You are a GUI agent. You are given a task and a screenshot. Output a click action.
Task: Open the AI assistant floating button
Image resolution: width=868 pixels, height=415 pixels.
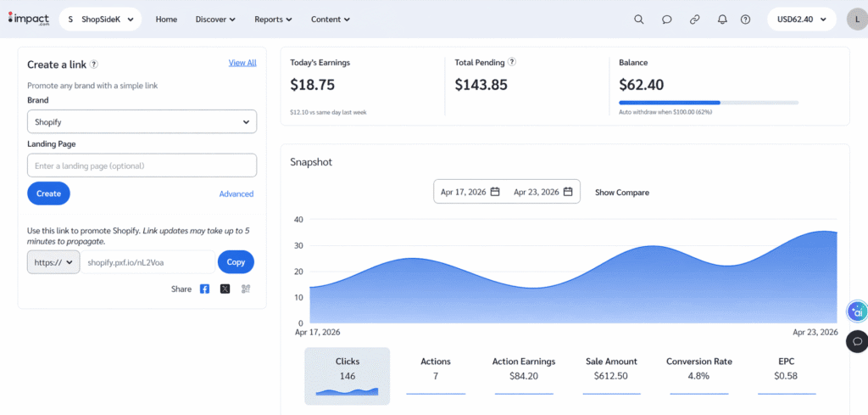click(858, 312)
